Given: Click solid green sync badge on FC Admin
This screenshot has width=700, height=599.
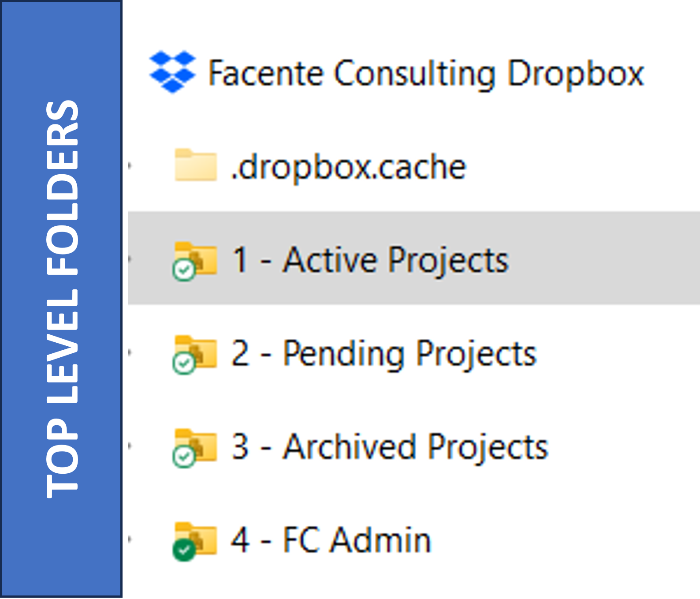Looking at the screenshot, I should click(184, 550).
